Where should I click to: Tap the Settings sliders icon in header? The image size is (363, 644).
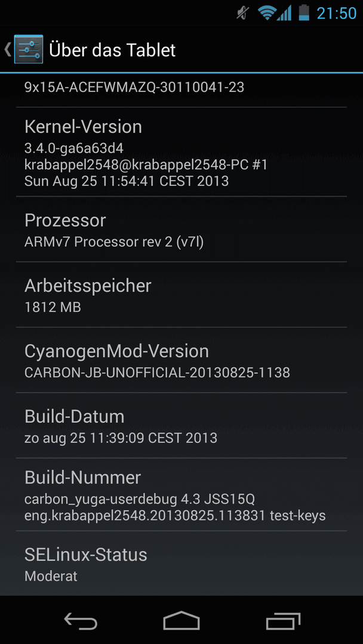(x=29, y=49)
